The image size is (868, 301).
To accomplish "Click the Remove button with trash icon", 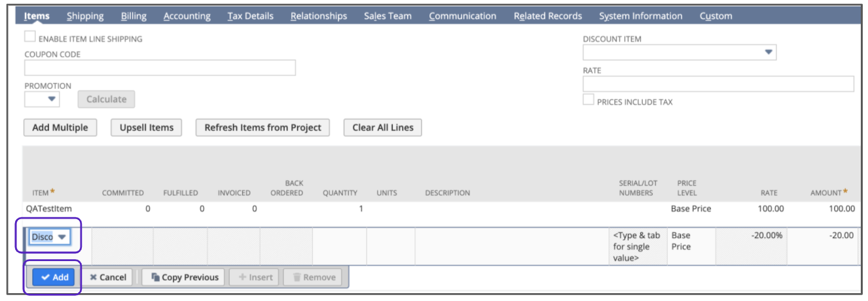I will coord(314,277).
